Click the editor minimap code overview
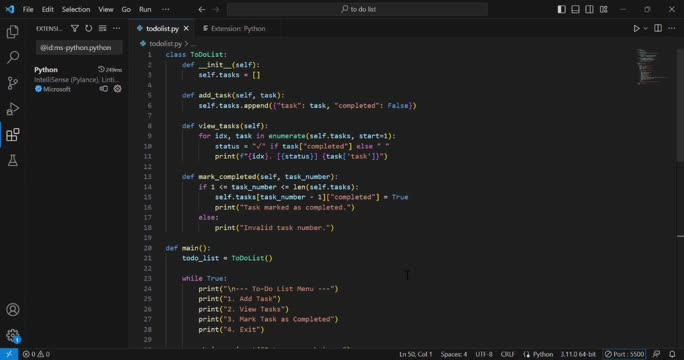The width and height of the screenshot is (684, 360). [x=652, y=66]
